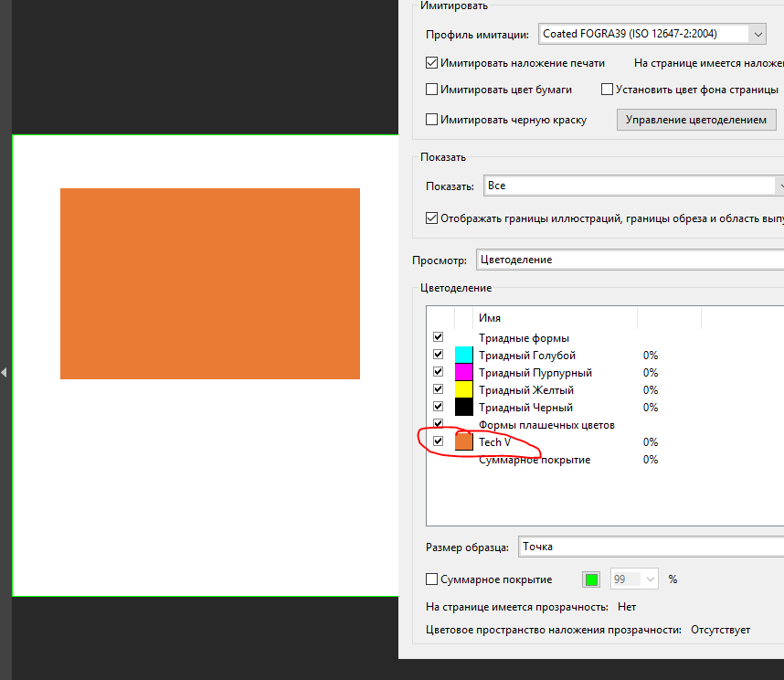The width and height of the screenshot is (784, 680).
Task: Open the Показать dropdown set to Все
Action: point(633,186)
